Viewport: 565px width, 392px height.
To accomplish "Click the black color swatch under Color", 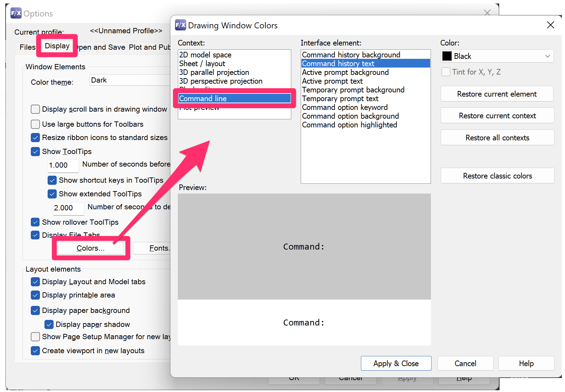I will (x=447, y=56).
